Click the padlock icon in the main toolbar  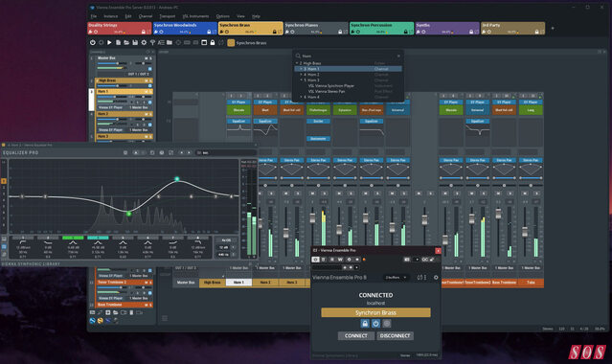click(x=213, y=42)
